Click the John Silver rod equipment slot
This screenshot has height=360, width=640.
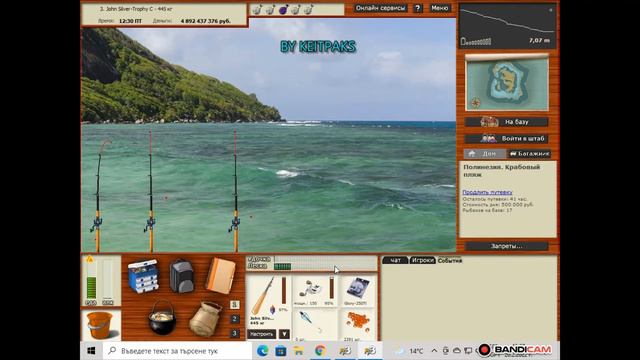pos(269,301)
